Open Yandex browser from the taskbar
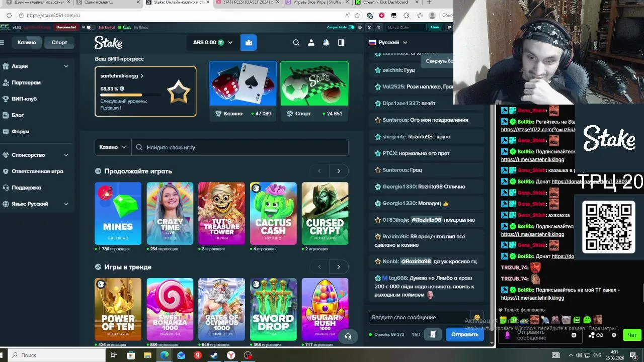Screen dimensions: 644x362 [231, 355]
